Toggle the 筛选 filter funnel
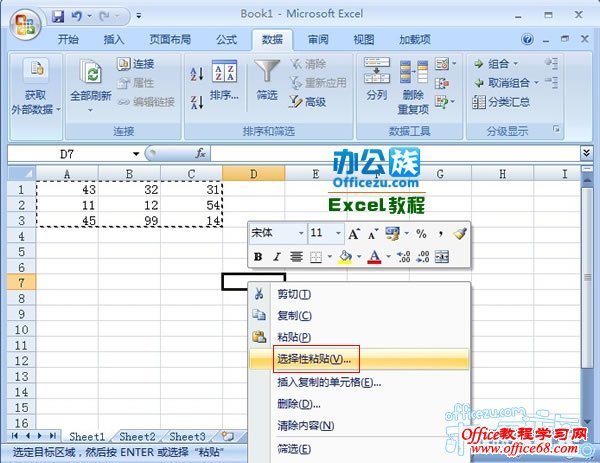600x463 pixels. 267,80
